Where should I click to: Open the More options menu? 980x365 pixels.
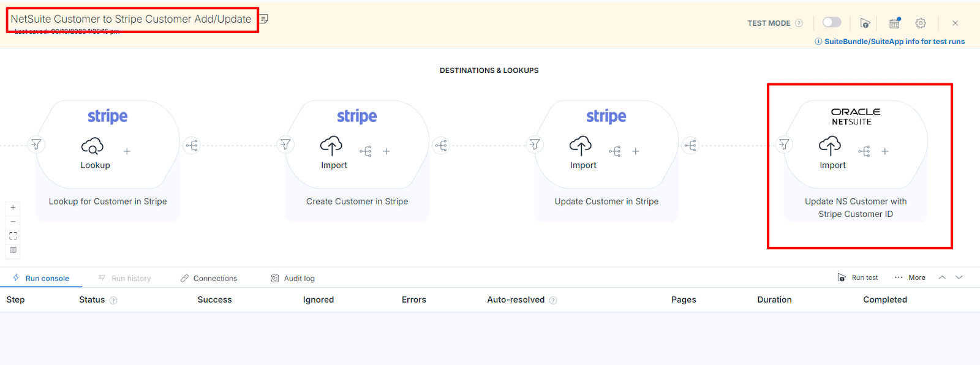click(x=910, y=277)
